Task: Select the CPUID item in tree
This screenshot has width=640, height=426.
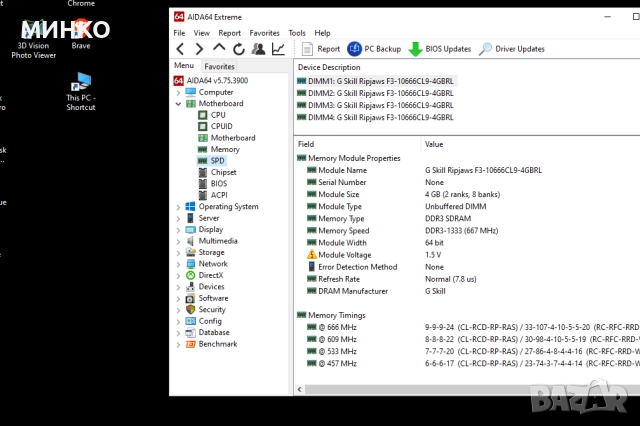Action: [x=221, y=126]
